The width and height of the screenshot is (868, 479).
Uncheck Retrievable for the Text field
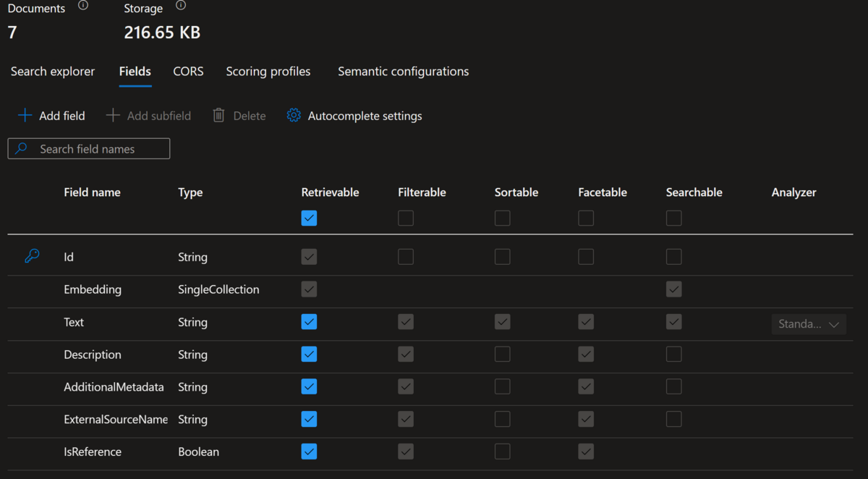coord(309,322)
